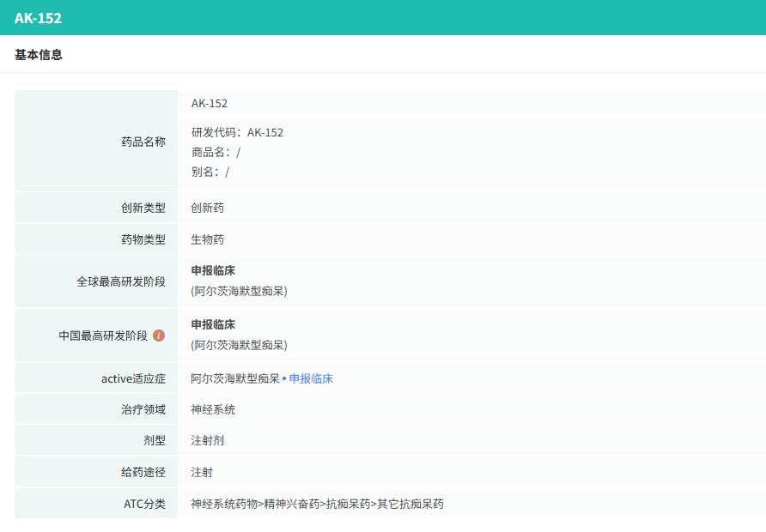Click the 创新药 value
Screen dimensions: 766x532
[x=207, y=208]
